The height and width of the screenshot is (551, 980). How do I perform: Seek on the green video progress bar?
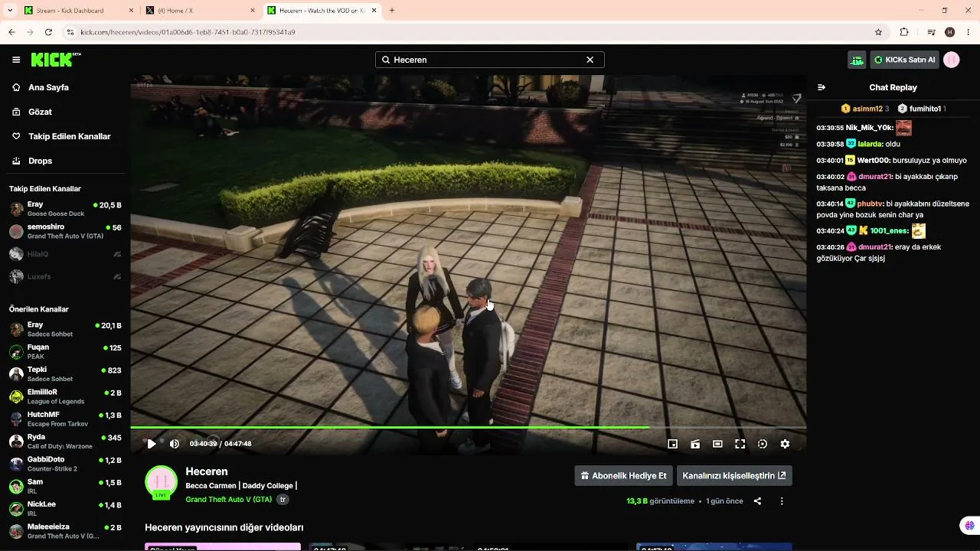point(468,427)
